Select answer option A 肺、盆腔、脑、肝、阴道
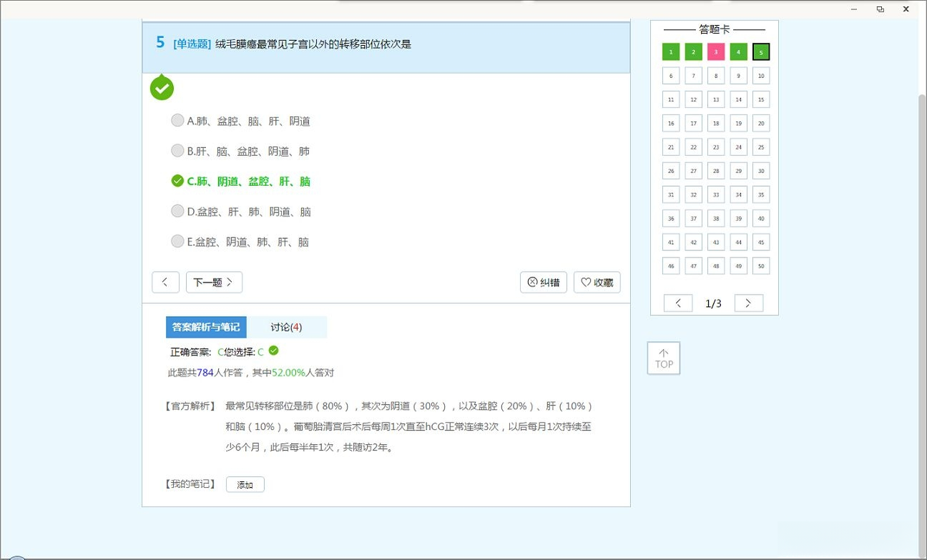The image size is (927, 560). [240, 121]
